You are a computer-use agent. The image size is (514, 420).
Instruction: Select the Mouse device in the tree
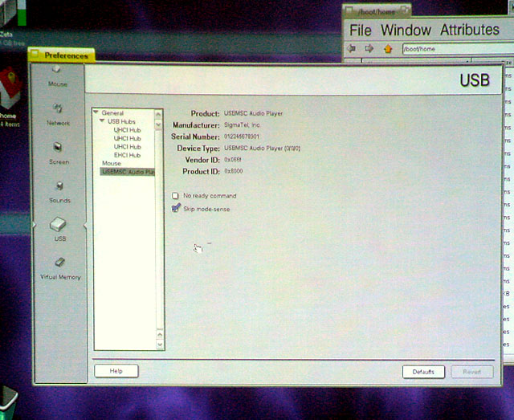112,164
